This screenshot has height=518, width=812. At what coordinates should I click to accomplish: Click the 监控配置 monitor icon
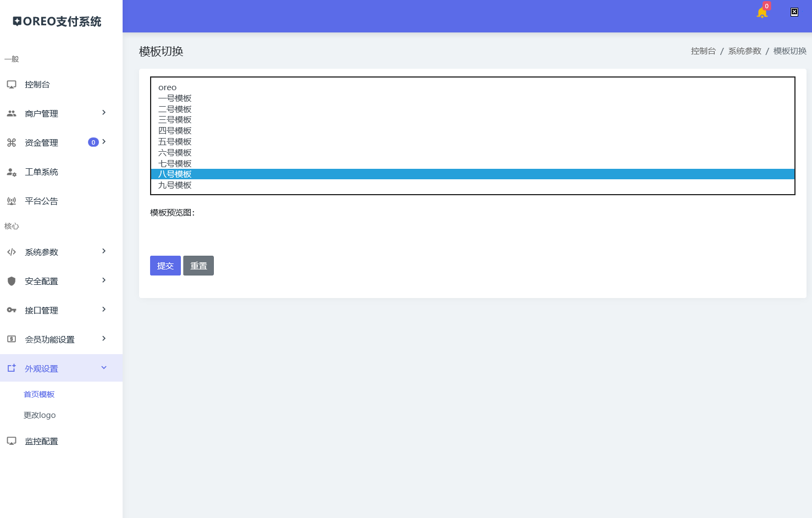tap(12, 441)
